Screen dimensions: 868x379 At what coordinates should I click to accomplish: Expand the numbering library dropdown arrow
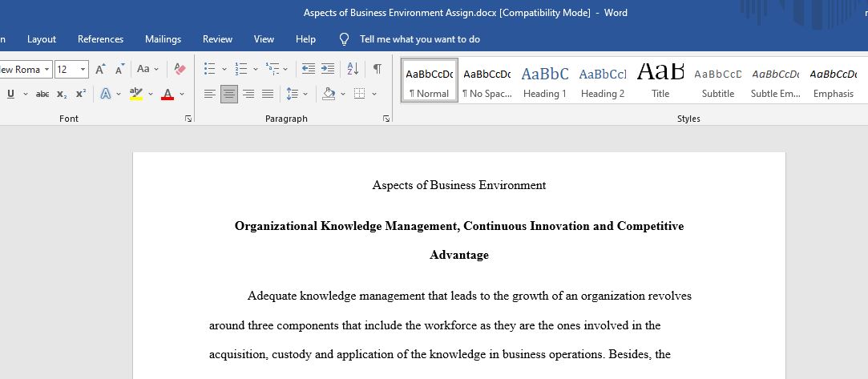255,69
